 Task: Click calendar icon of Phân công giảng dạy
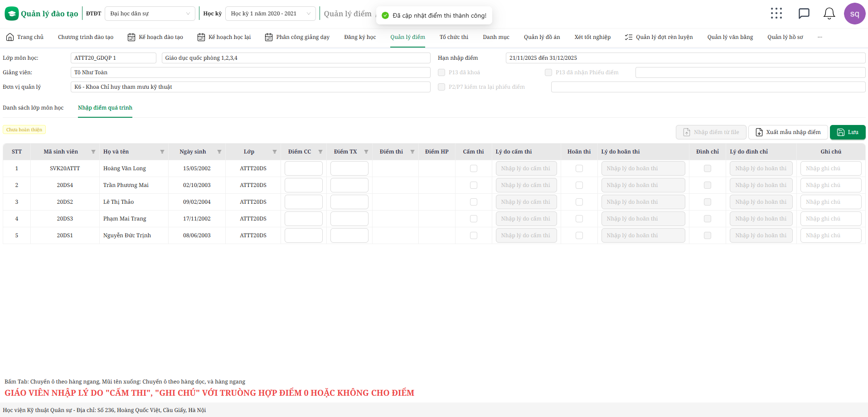click(269, 37)
